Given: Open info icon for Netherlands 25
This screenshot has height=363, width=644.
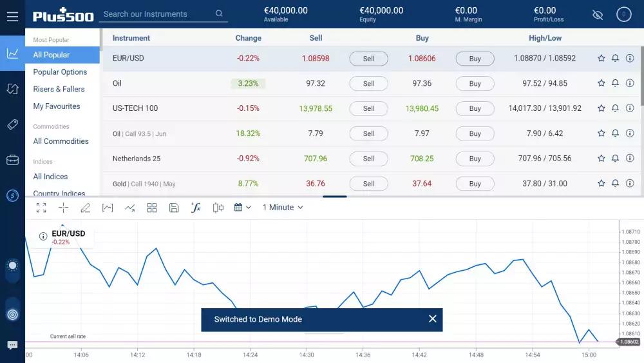Looking at the screenshot, I should click(x=630, y=158).
